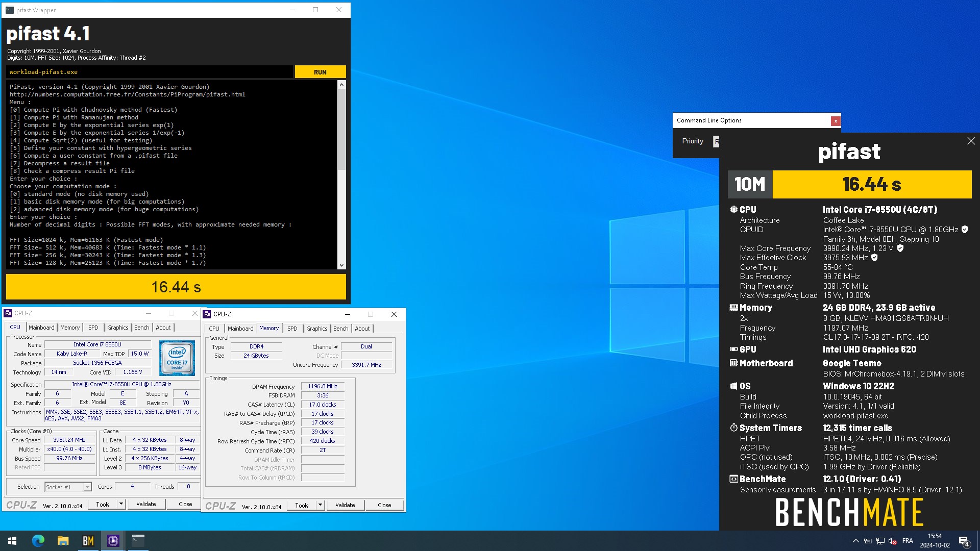Open Bench tab in right CPU-Z window

340,329
